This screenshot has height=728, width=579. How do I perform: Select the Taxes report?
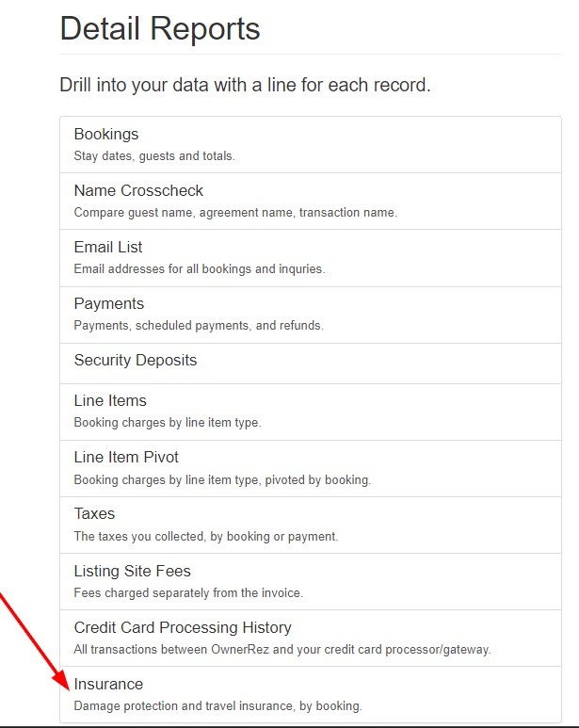pos(94,514)
